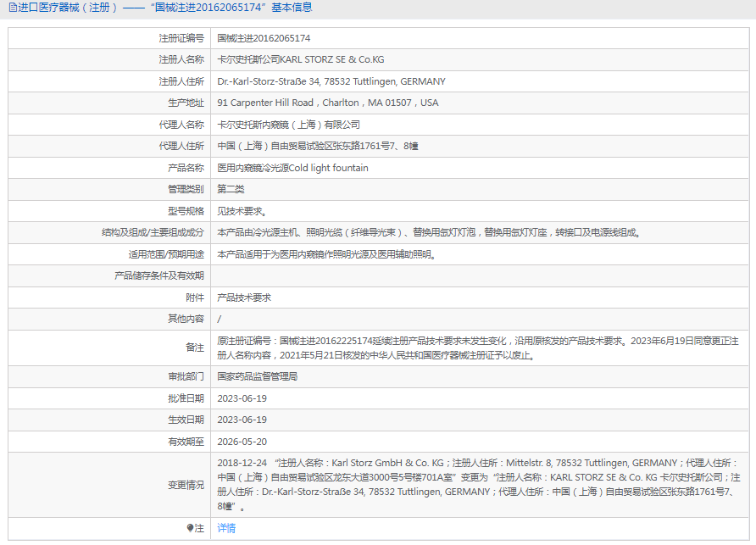
Task: Select the approving authority 国家药品监督管理局
Action: 257,376
